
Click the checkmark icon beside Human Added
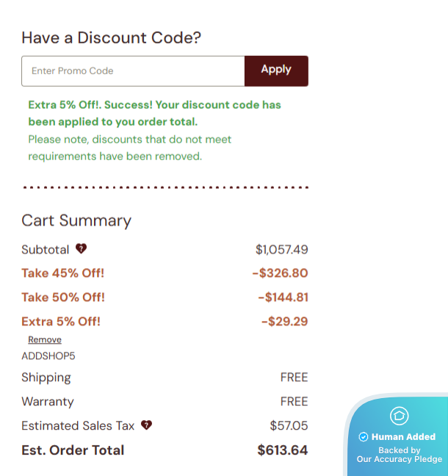[363, 437]
